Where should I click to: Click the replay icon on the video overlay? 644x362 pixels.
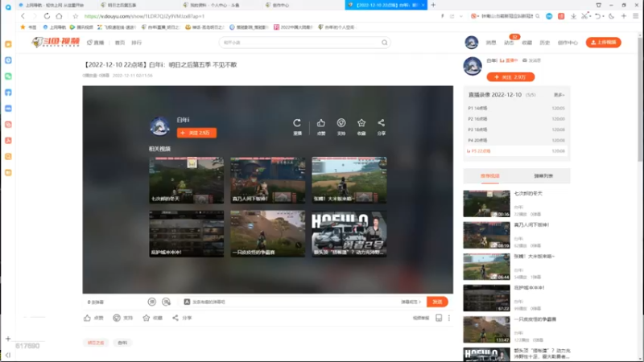(x=297, y=123)
